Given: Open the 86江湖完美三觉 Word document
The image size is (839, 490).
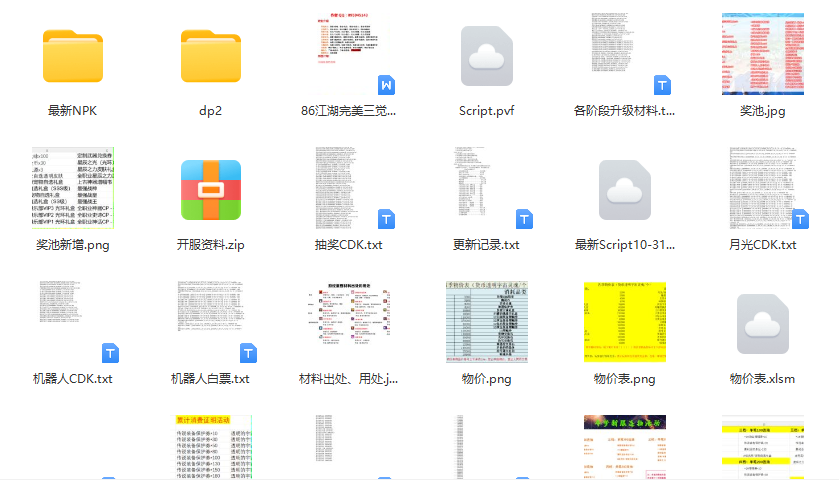Looking at the screenshot, I should coord(348,54).
